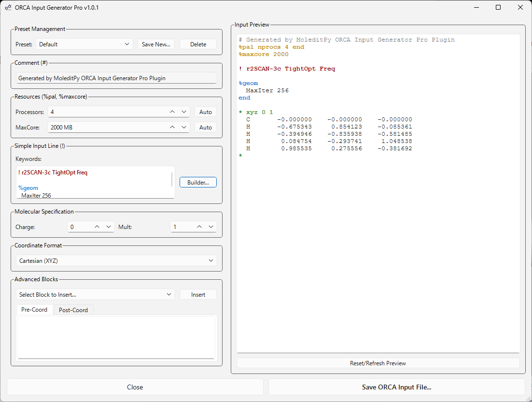Image resolution: width=532 pixels, height=402 pixels.
Task: Increase the Processors count with up arrow
Action: coord(172,112)
